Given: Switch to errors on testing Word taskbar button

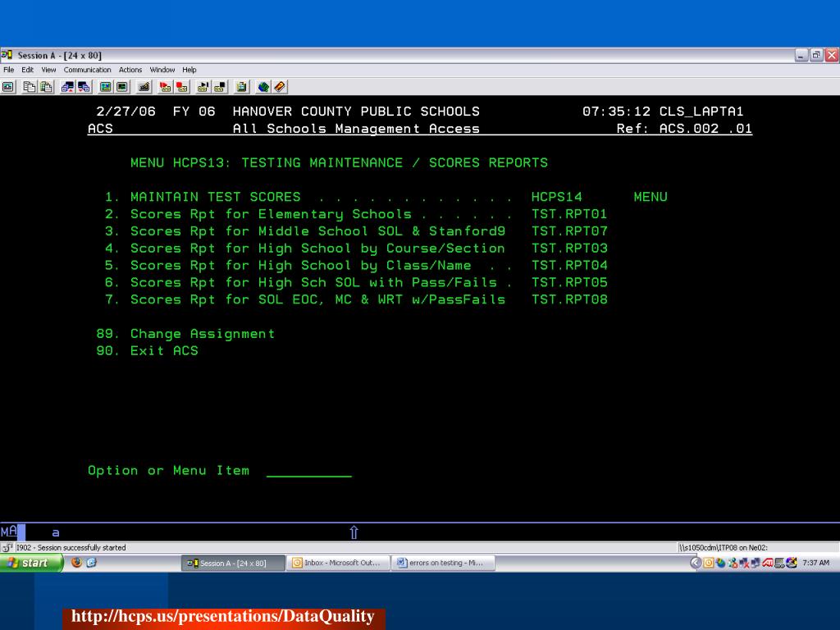Looking at the screenshot, I should (x=443, y=563).
